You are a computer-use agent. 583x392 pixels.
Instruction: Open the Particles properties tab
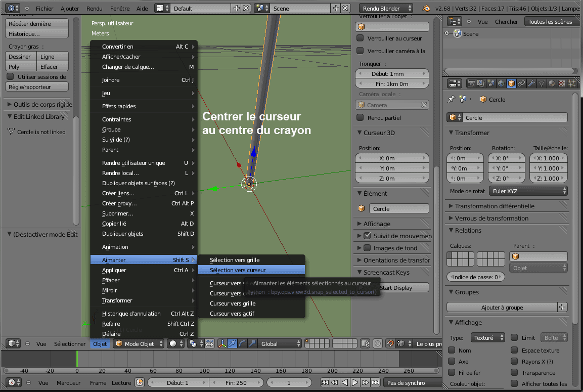click(x=572, y=83)
